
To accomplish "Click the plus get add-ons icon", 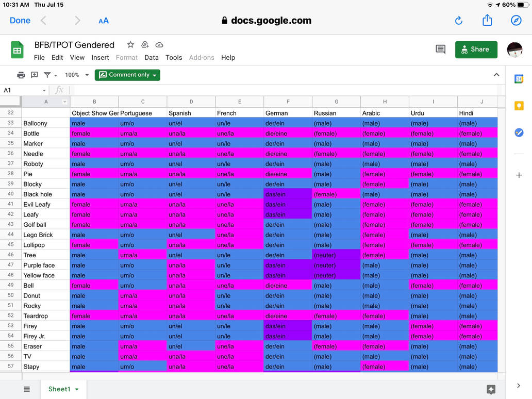I will (519, 175).
